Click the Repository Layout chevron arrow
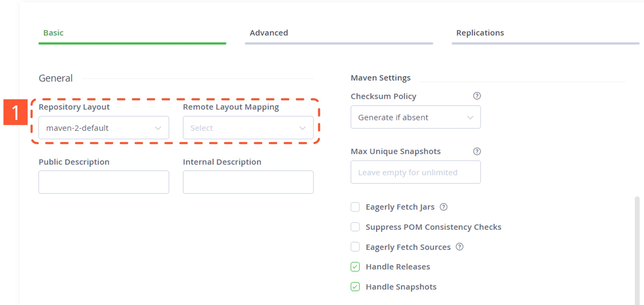The image size is (644, 305). pyautogui.click(x=158, y=128)
